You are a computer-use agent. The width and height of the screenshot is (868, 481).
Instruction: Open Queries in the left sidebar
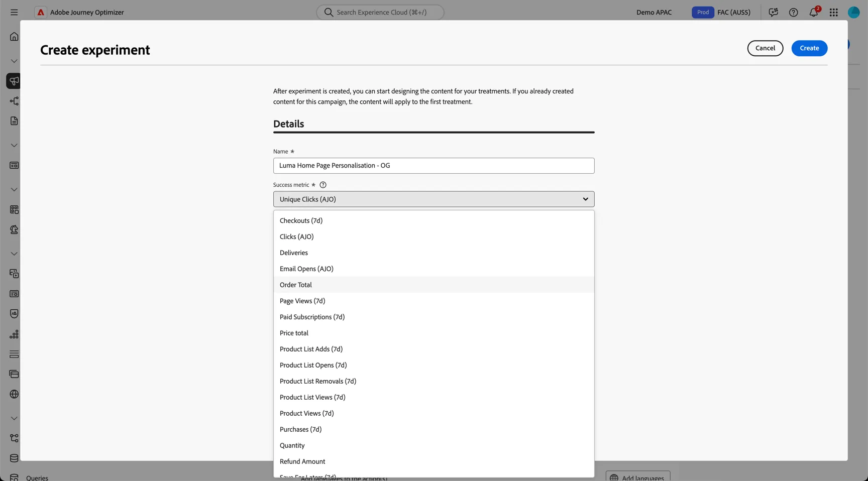[37, 477]
